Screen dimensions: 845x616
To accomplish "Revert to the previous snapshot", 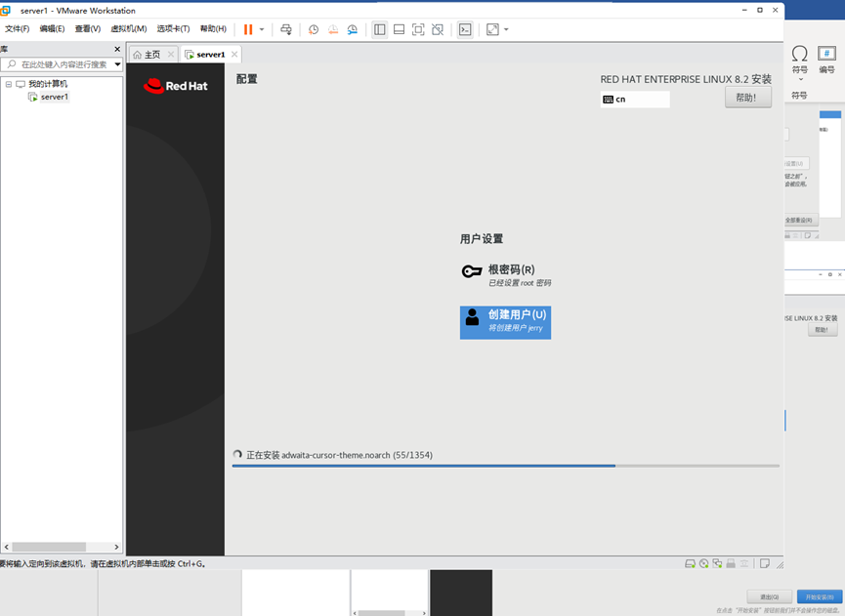I will click(x=333, y=29).
